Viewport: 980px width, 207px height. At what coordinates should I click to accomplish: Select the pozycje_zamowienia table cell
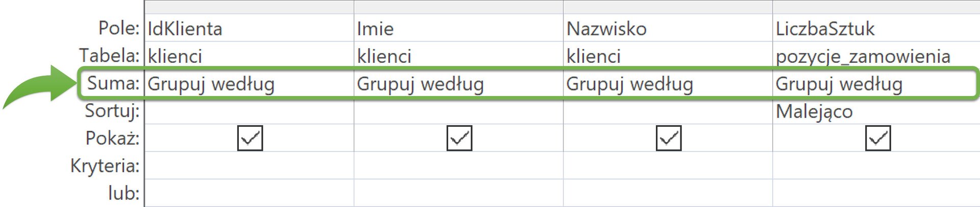point(876,56)
